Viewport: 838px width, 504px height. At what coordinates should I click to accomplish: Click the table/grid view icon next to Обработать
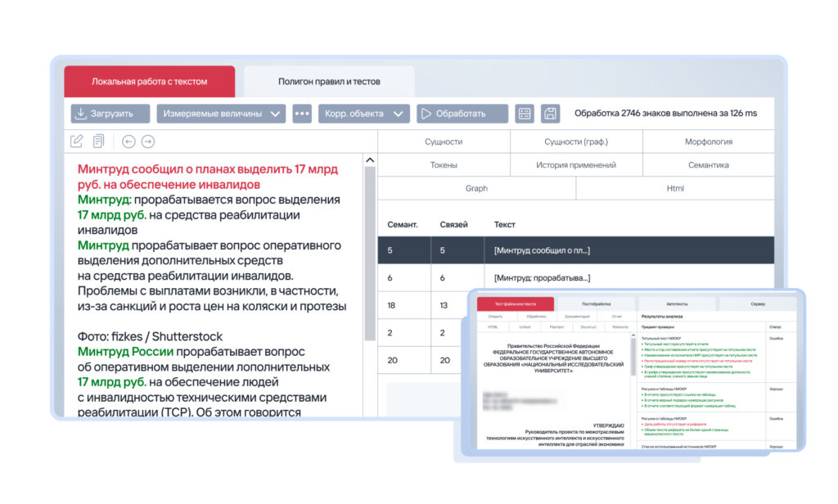pyautogui.click(x=524, y=113)
